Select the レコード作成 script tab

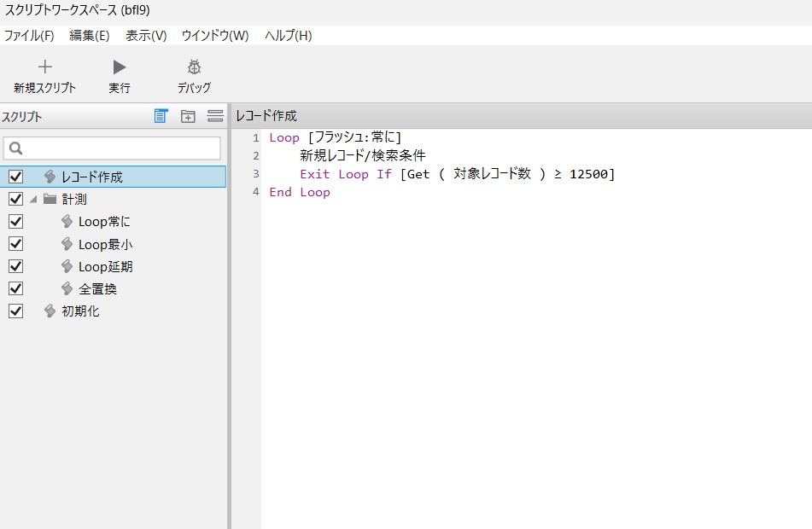(x=266, y=116)
